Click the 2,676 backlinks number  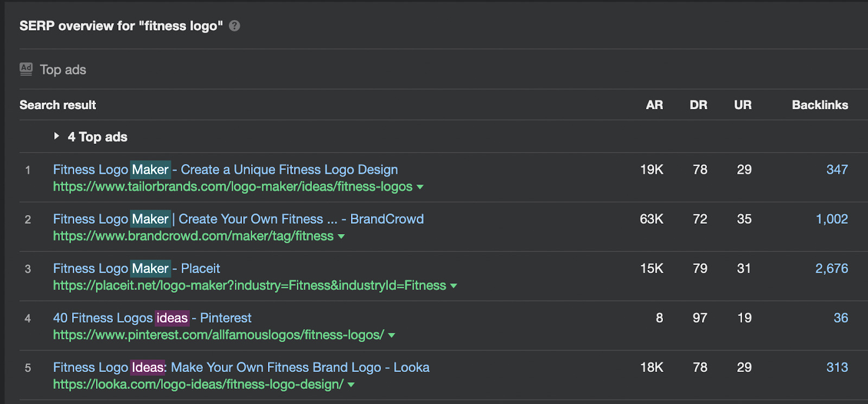click(x=832, y=268)
